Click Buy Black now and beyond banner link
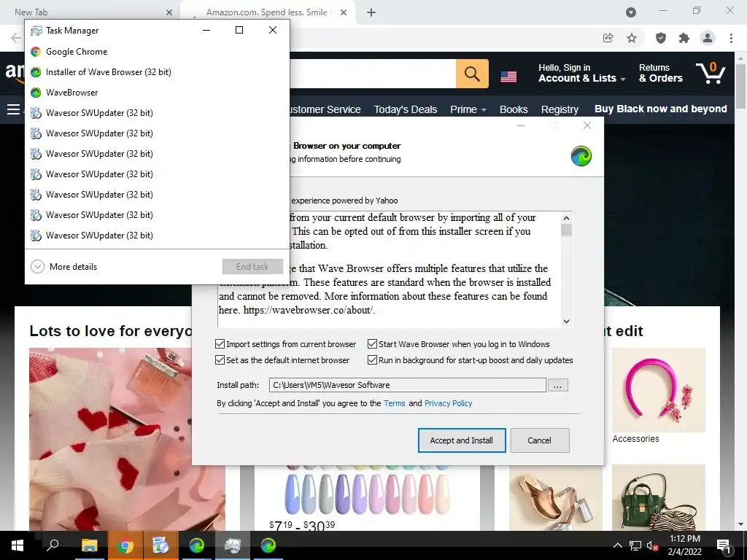This screenshot has width=747, height=560. coord(661,109)
